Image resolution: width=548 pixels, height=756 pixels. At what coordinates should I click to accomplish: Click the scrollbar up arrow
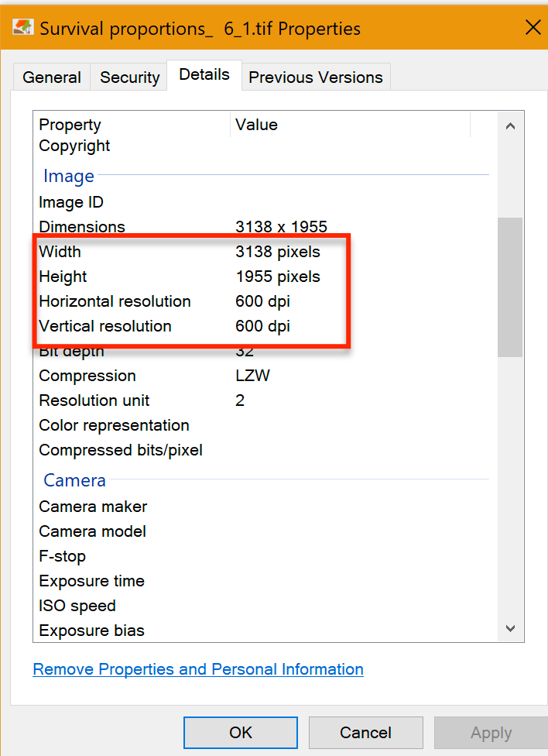(511, 125)
